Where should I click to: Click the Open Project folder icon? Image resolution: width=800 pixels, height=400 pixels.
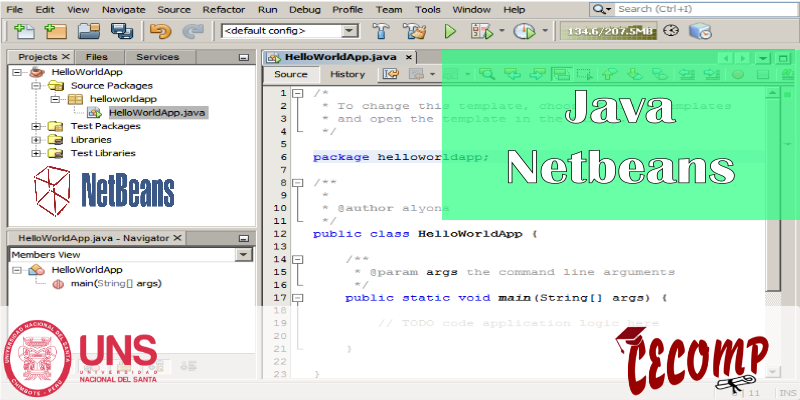tap(89, 31)
